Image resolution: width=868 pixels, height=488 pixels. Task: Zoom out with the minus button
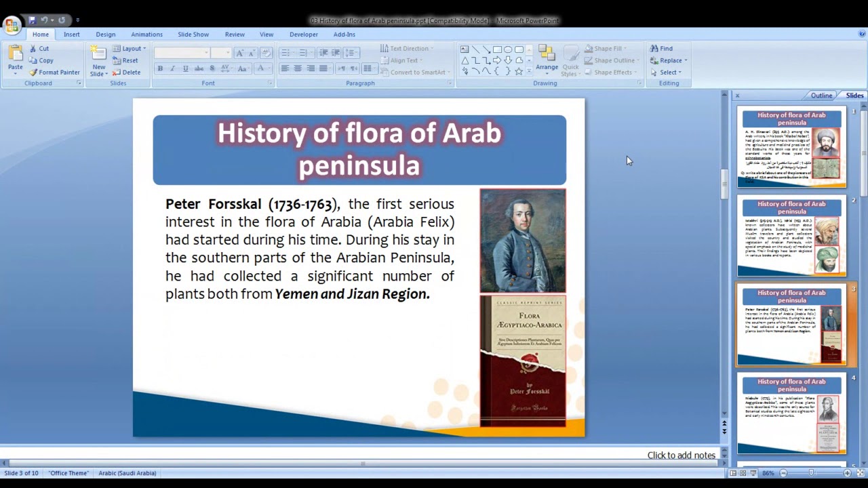click(784, 473)
